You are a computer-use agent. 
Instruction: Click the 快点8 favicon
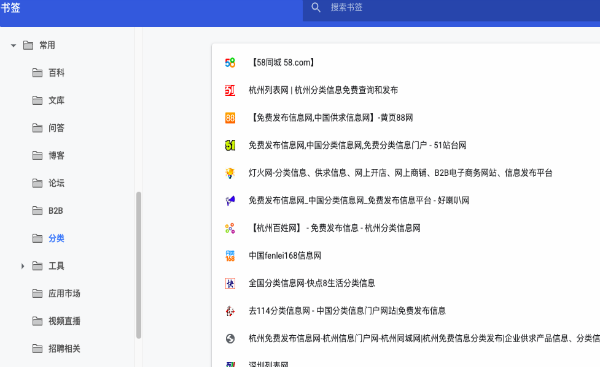point(230,284)
